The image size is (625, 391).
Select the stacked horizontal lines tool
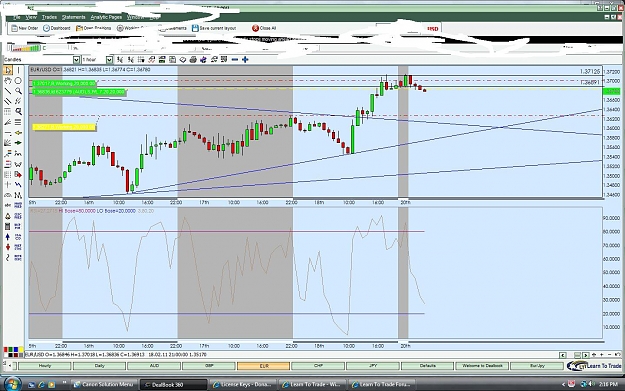tap(18, 122)
